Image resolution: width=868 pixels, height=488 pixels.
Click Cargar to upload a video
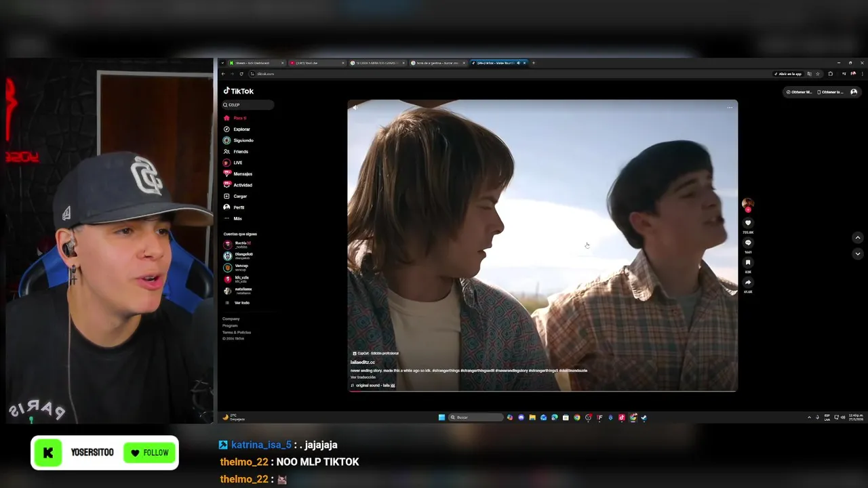click(235, 196)
